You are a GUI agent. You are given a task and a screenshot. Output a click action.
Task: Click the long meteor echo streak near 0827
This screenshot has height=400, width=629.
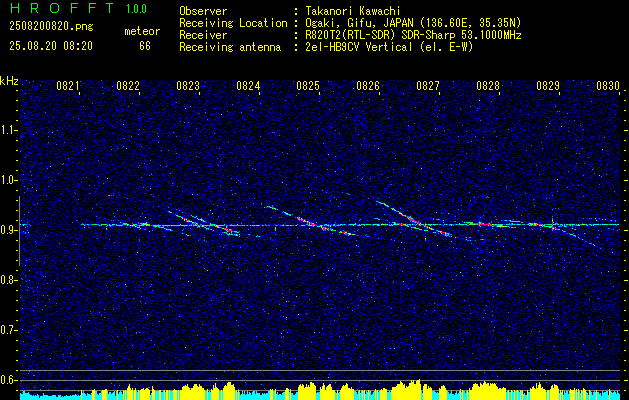[415, 220]
